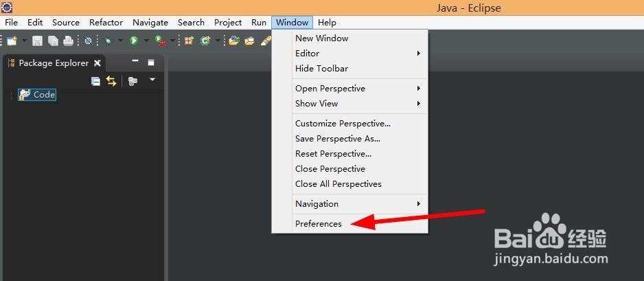Image resolution: width=644 pixels, height=281 pixels.
Task: Collapse All in Package Explorer
Action: (95, 81)
